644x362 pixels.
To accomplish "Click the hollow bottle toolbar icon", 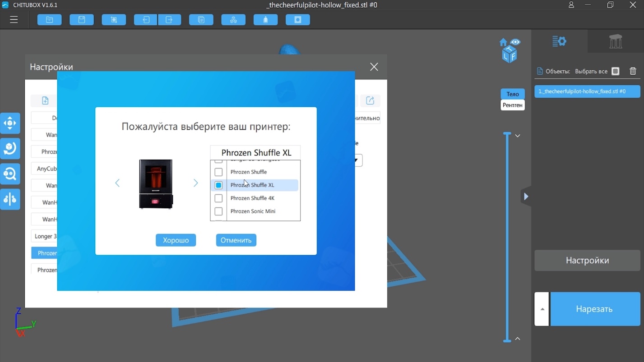I will (x=266, y=20).
